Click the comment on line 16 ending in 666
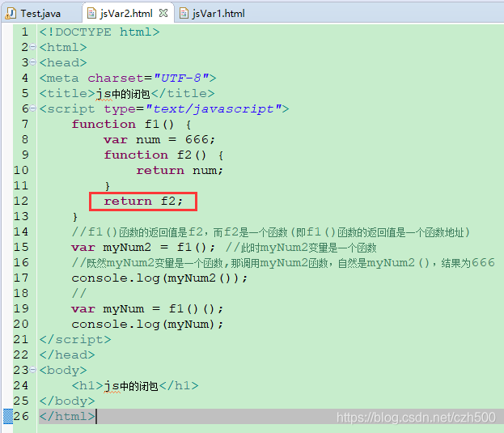Viewport: 504px width, 433px height. [283, 263]
